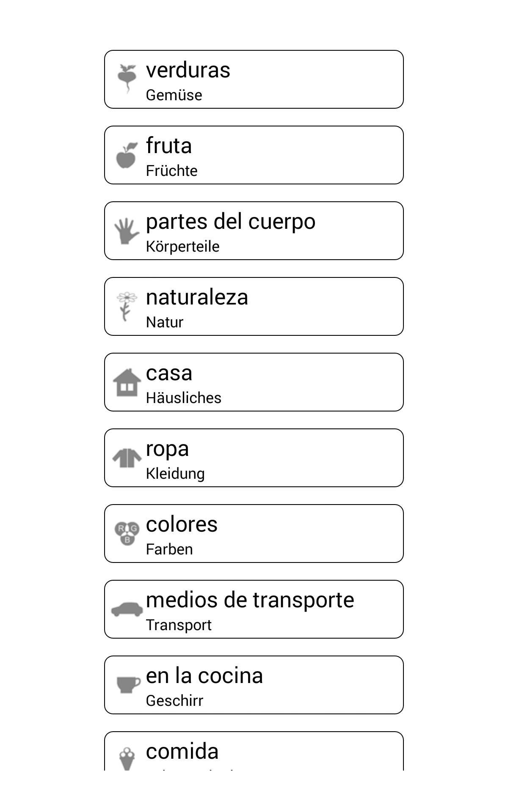This screenshot has height=812, width=508.
Task: Open medios de transporte topic
Action: [254, 609]
